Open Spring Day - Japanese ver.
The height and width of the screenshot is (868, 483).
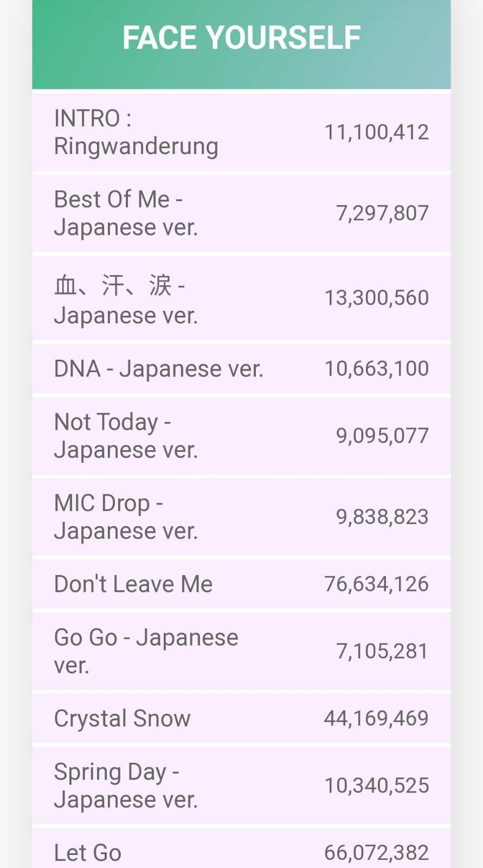tap(126, 786)
